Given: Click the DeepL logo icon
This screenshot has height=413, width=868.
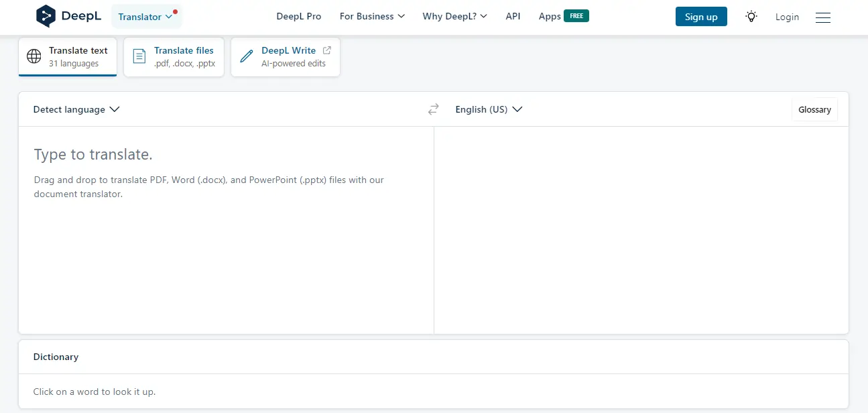Looking at the screenshot, I should pos(46,16).
